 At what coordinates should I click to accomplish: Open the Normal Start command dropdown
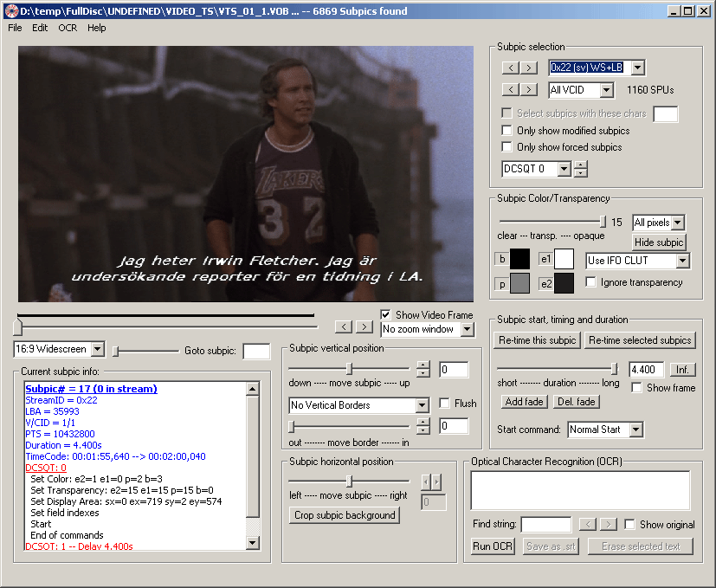[x=636, y=430]
